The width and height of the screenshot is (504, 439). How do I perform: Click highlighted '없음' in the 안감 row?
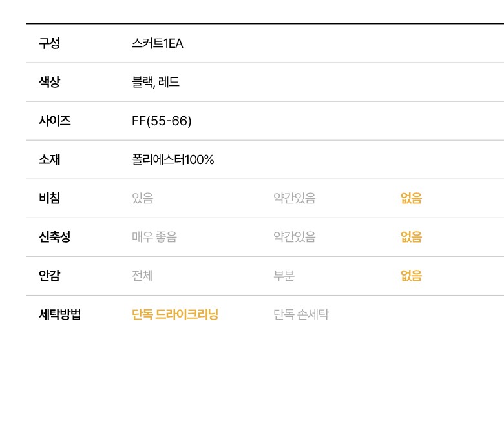coord(411,276)
